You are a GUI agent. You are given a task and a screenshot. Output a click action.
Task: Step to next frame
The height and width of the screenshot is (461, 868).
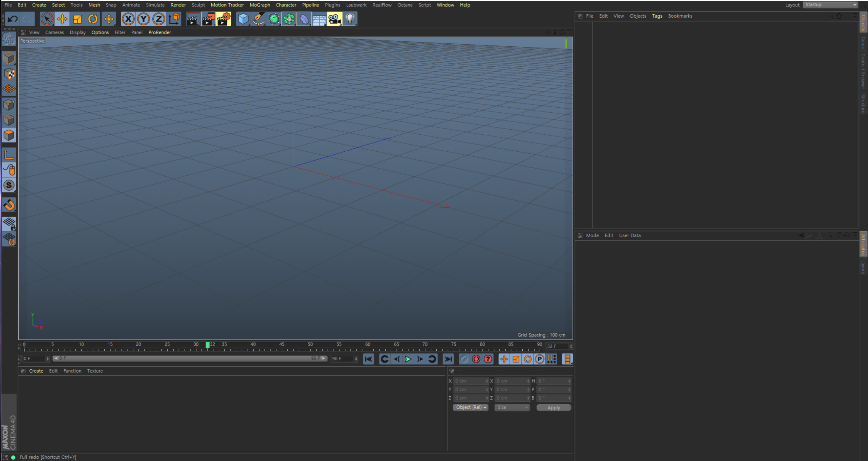coord(420,359)
